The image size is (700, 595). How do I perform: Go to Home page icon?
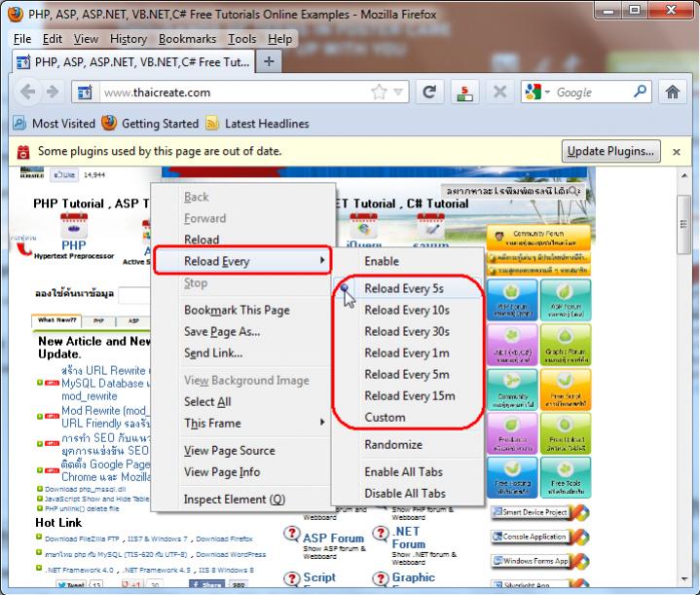tap(673, 93)
